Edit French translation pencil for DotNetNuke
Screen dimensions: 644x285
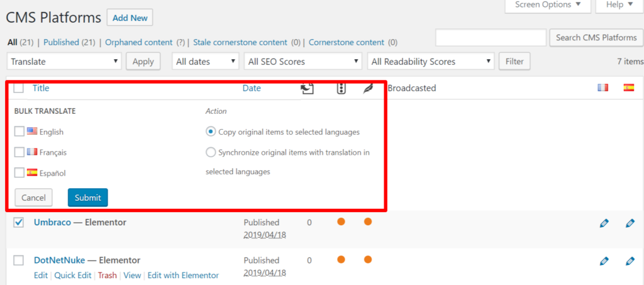(x=603, y=260)
